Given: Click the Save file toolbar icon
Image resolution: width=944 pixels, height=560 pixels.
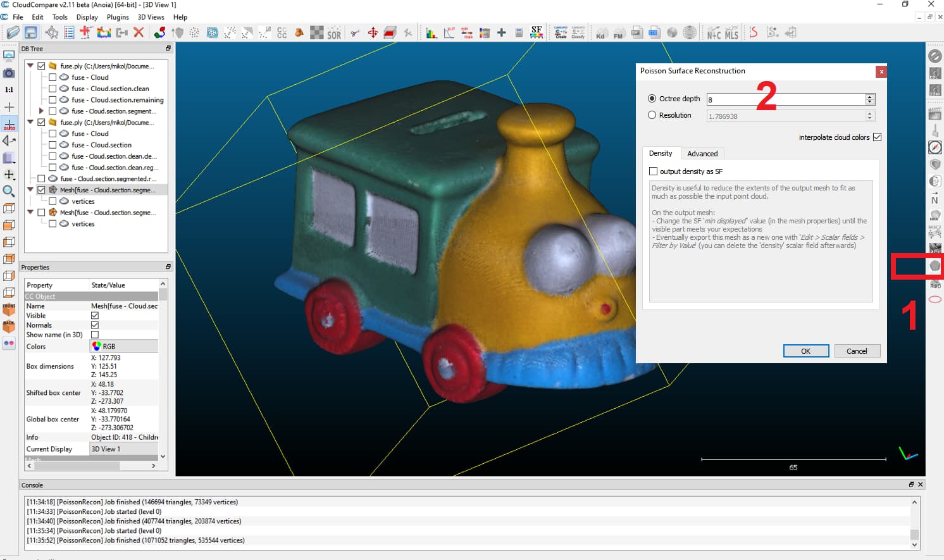Looking at the screenshot, I should click(x=30, y=33).
